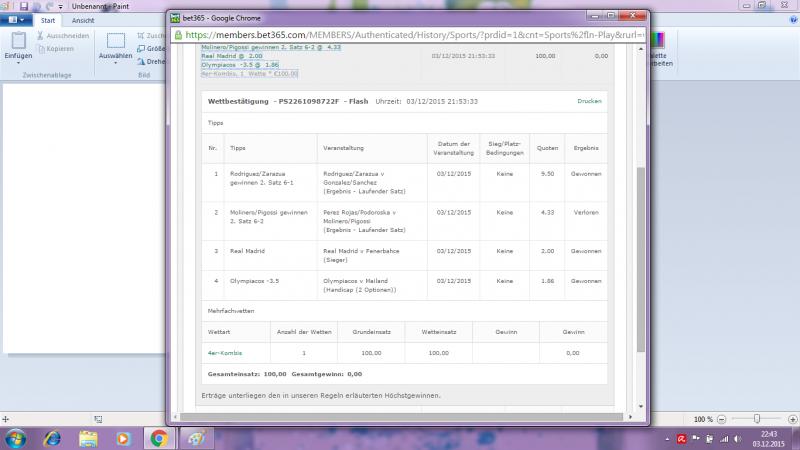Click the 'Real Madrid @ 2.00' link at top
This screenshot has width=800, height=450.
click(232, 56)
